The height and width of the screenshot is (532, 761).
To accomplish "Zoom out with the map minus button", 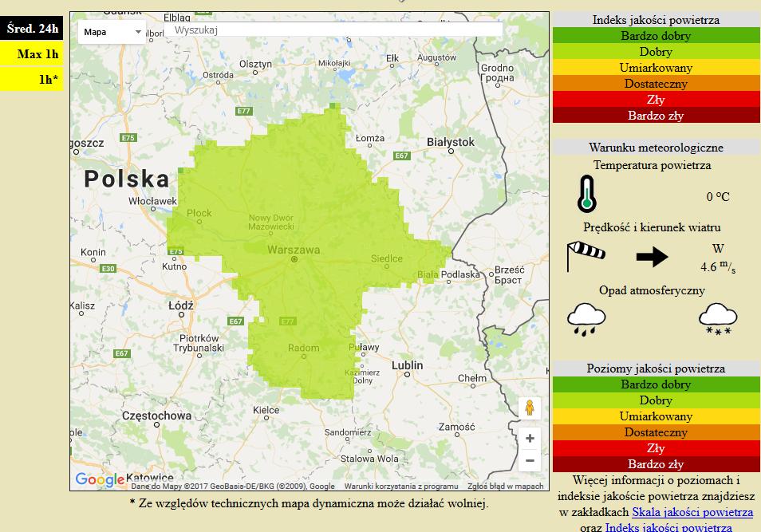I will tap(530, 460).
